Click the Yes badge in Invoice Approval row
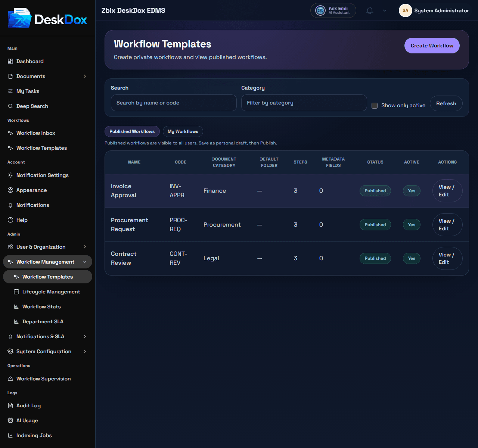This screenshot has height=448, width=478. pos(412,191)
